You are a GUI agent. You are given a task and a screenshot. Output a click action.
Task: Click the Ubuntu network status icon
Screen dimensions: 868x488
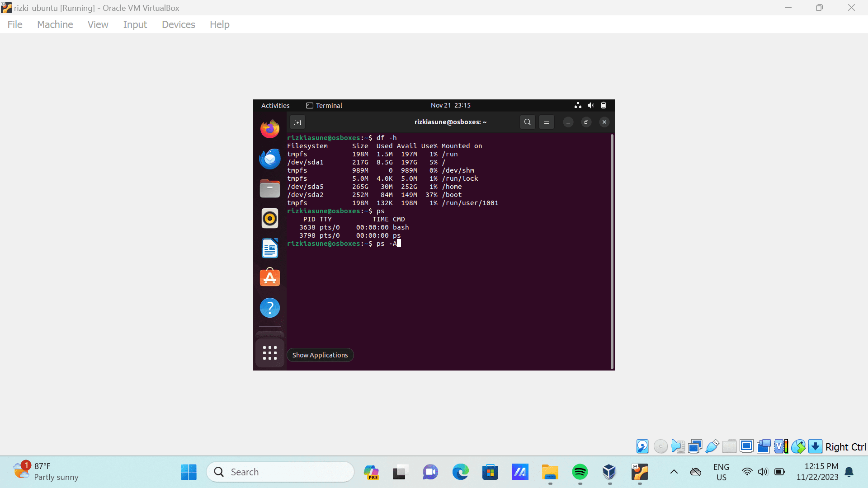(x=578, y=105)
